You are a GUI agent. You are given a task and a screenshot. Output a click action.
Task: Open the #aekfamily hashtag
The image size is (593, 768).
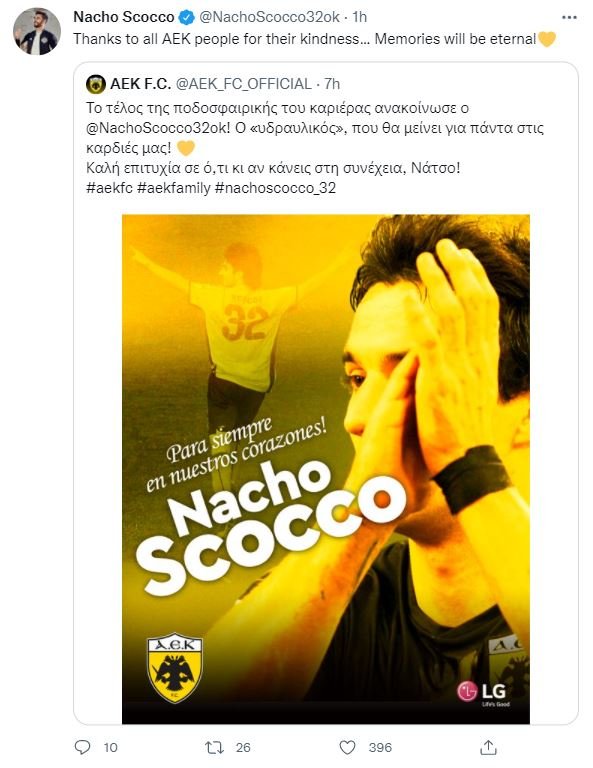click(x=174, y=188)
